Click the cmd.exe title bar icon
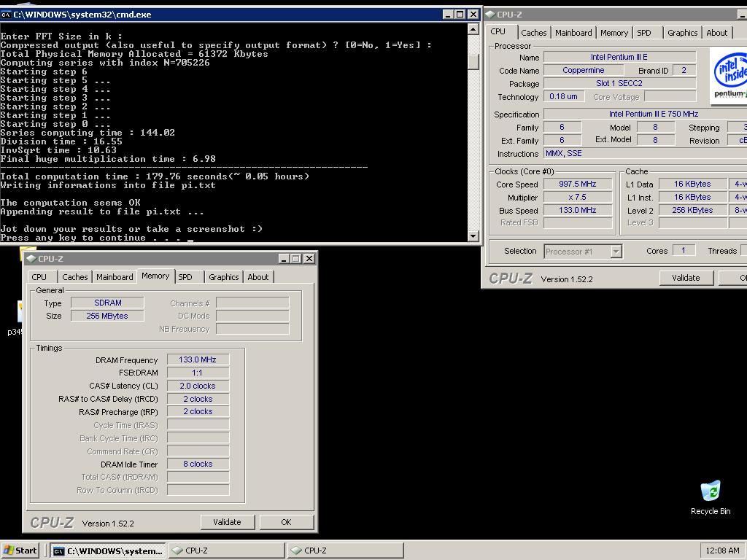747x560 pixels. [6, 15]
